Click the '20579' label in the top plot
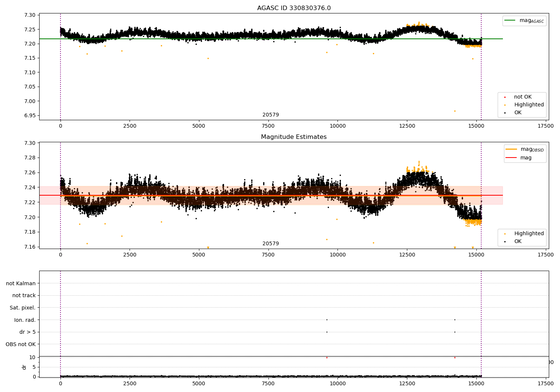Image resolution: width=560 pixels, height=392 pixels. tap(271, 115)
